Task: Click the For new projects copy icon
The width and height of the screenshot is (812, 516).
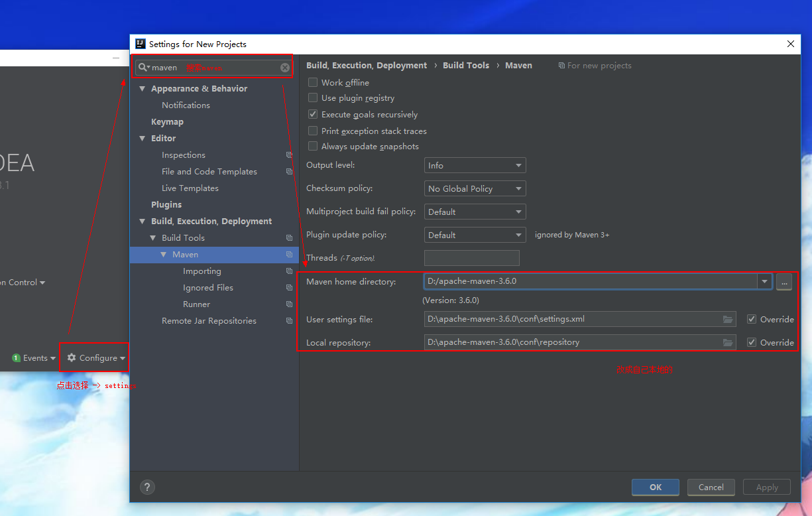Action: click(x=561, y=66)
